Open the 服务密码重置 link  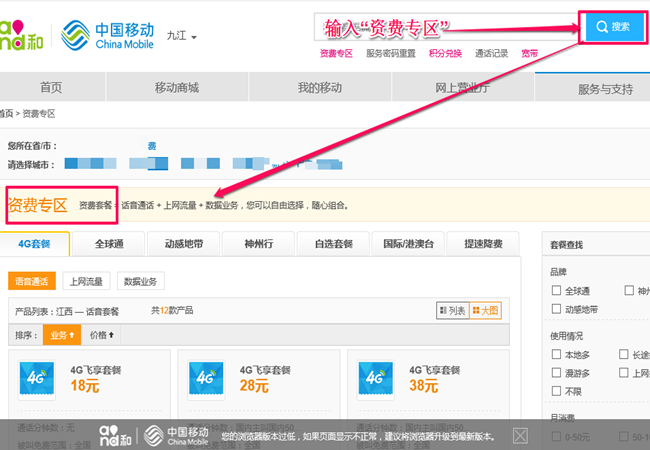[x=390, y=53]
